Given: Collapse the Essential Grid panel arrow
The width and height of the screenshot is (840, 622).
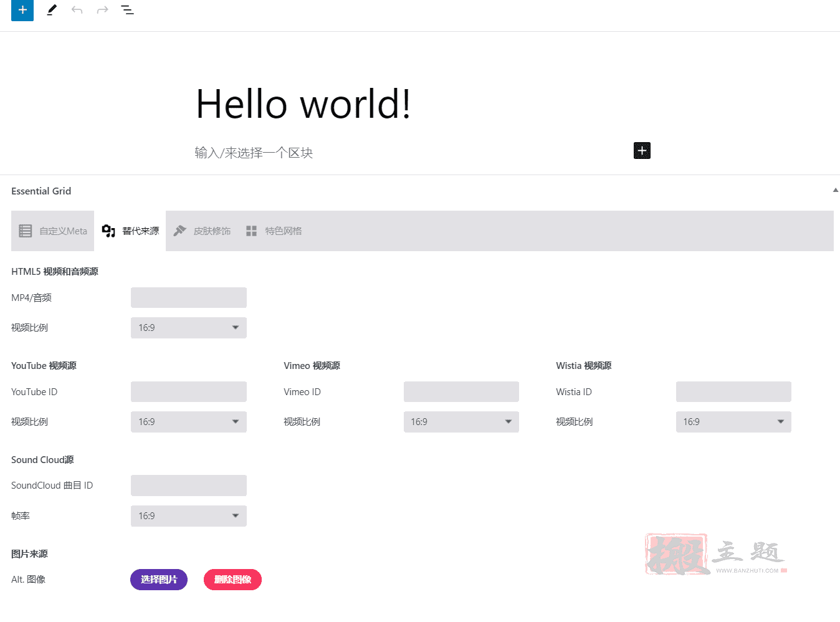Looking at the screenshot, I should tap(836, 190).
